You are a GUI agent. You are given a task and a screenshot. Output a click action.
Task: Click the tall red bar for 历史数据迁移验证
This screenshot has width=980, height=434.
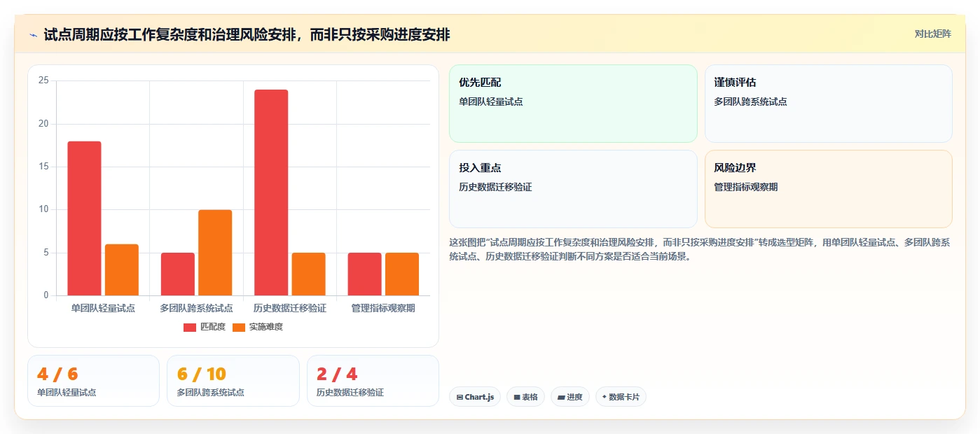[271, 192]
